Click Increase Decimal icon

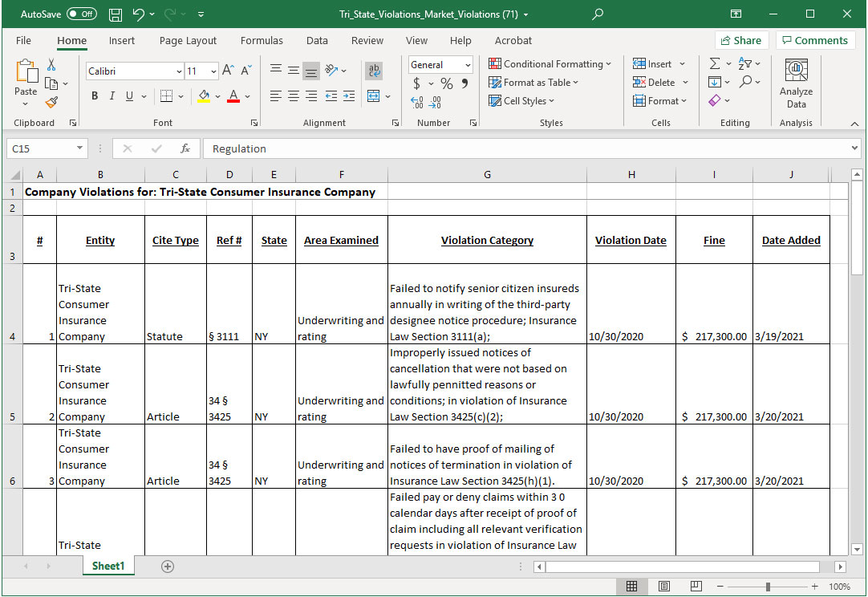417,103
